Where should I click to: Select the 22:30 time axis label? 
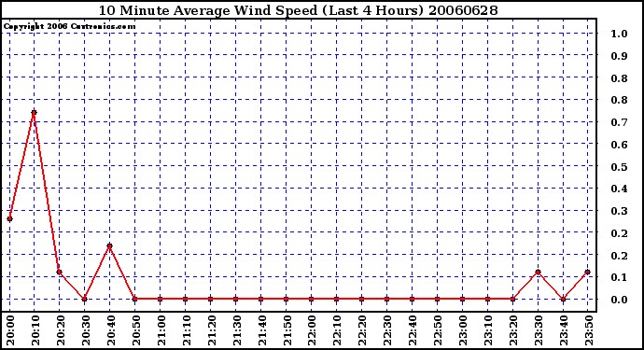(387, 330)
